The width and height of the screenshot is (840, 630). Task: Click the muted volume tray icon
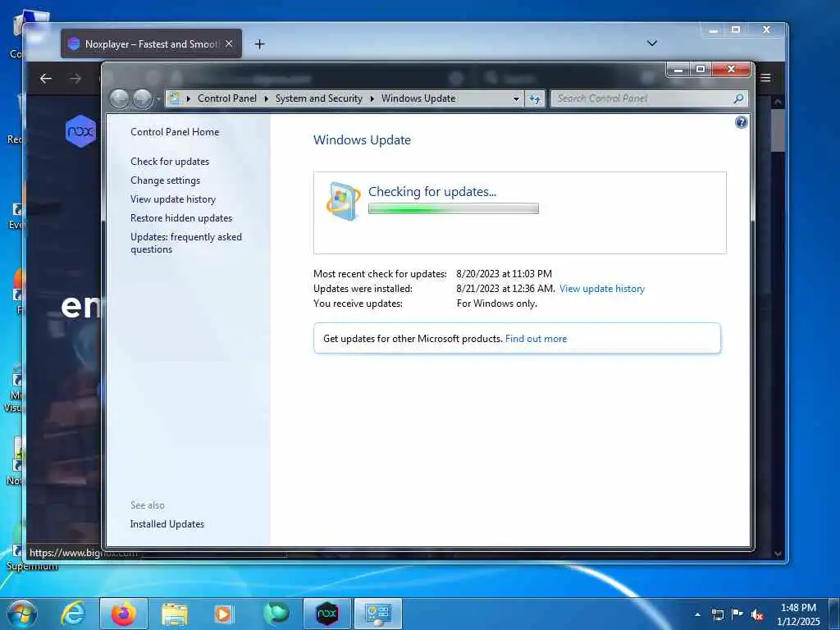[x=757, y=615]
